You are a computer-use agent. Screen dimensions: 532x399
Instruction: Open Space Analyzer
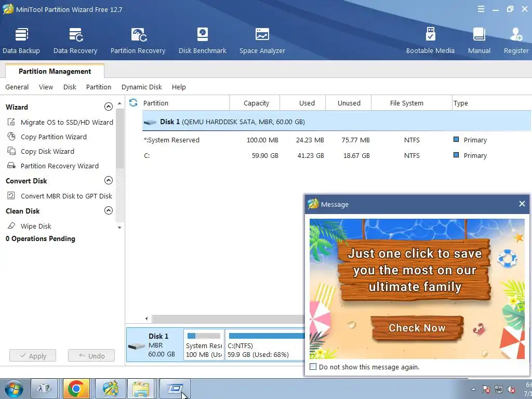click(x=262, y=41)
